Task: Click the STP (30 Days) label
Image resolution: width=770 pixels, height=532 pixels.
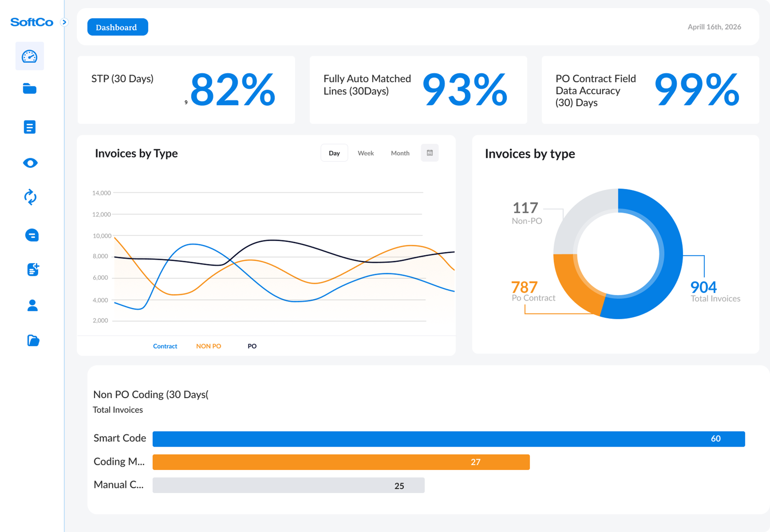Action: pos(122,79)
